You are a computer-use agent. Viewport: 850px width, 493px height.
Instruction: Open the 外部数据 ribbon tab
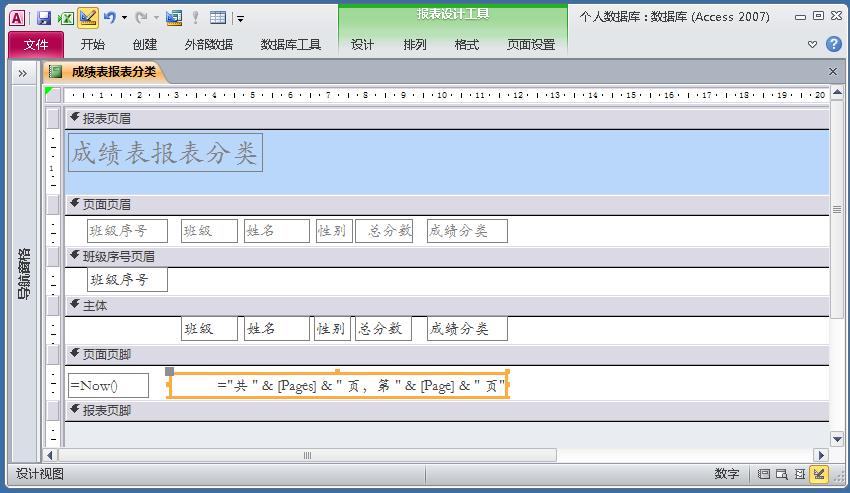209,44
